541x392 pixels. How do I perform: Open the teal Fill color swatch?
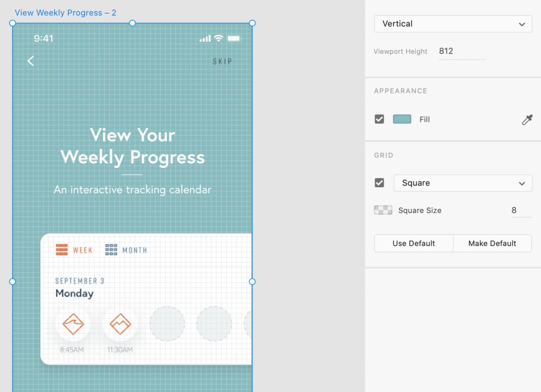402,119
